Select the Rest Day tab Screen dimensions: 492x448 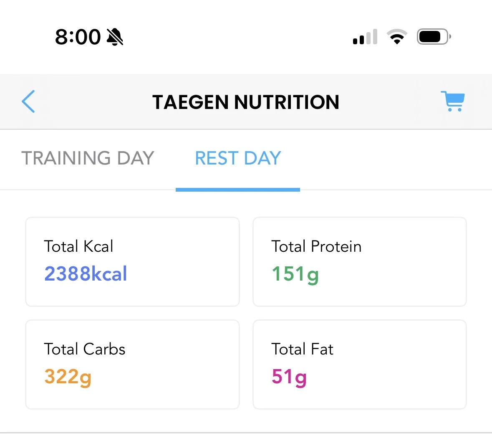point(238,158)
